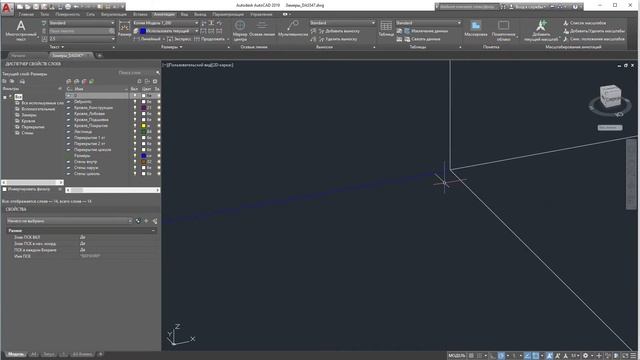Click the Экспресс quick dimension tool
Viewport: 640px width, 360px height.
click(179, 39)
